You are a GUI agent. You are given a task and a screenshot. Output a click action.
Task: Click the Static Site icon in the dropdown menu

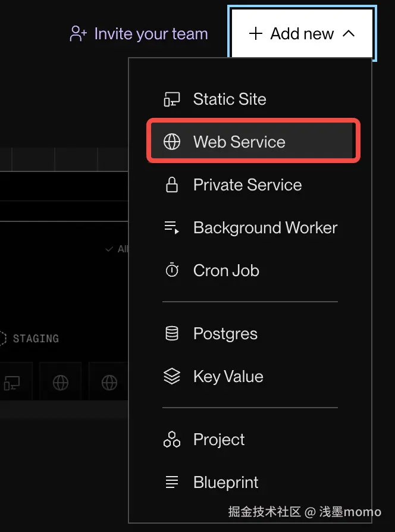[172, 99]
